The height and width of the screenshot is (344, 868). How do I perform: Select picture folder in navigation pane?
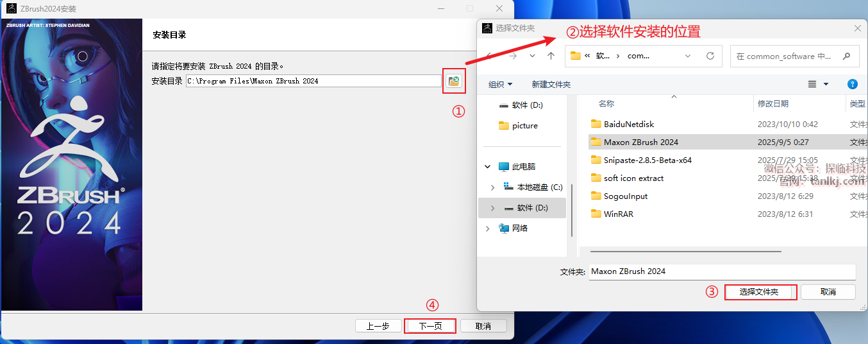pyautogui.click(x=524, y=126)
